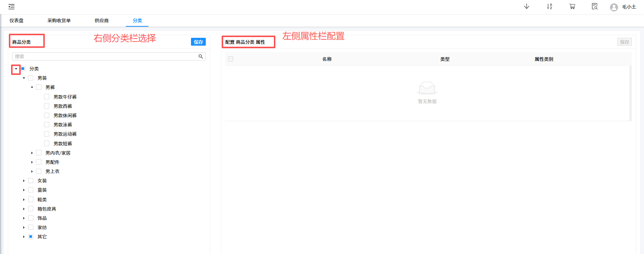Image resolution: width=644 pixels, height=254 pixels.
Task: Switch to the 采购收货单 tab
Action: coord(59,21)
